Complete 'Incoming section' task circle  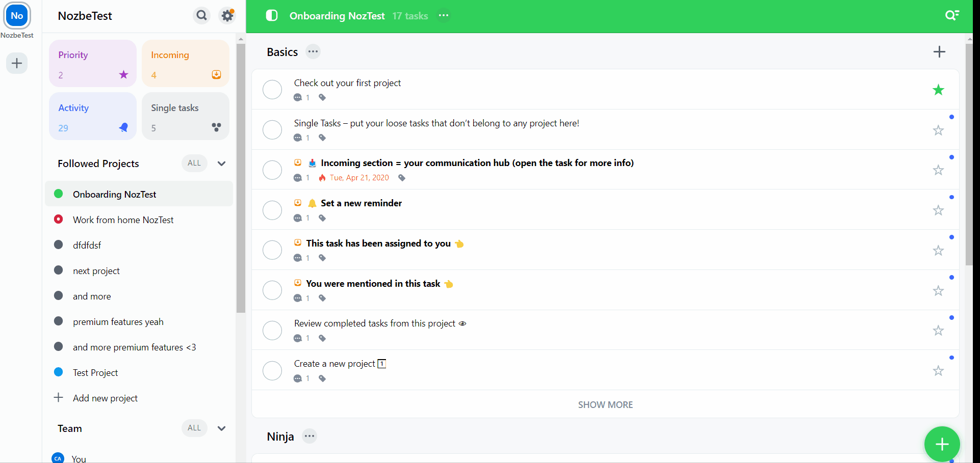(x=272, y=170)
